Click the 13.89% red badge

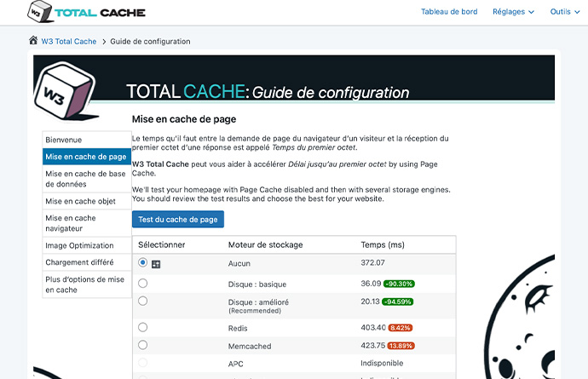tap(401, 346)
